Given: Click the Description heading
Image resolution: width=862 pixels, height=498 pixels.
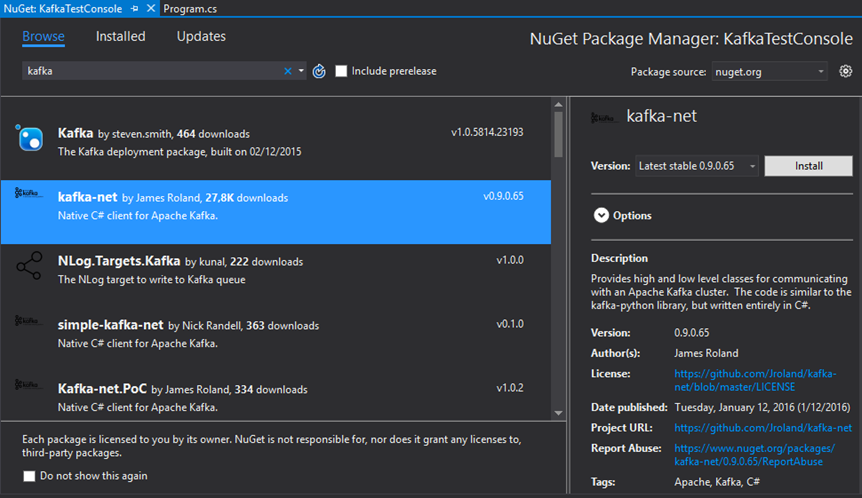Looking at the screenshot, I should [619, 258].
